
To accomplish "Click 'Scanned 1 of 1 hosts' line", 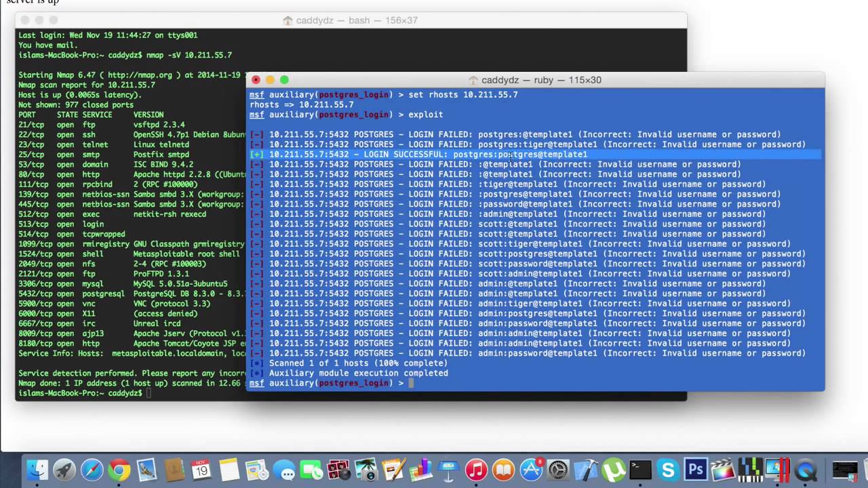I will click(349, 363).
